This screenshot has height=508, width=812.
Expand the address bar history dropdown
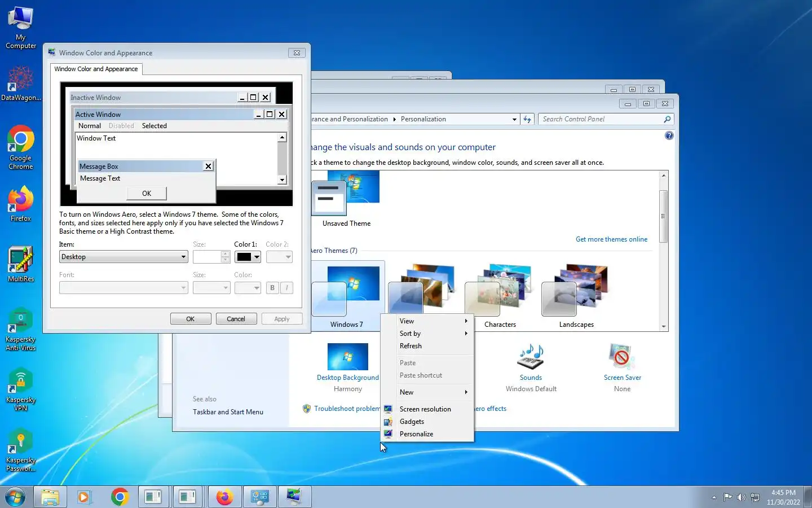pyautogui.click(x=514, y=119)
